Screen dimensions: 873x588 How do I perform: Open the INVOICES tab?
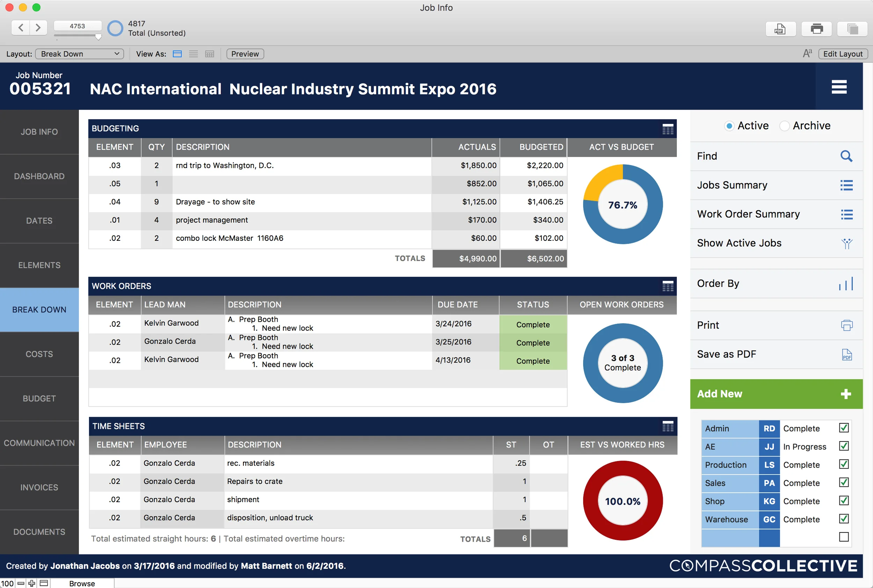tap(39, 487)
